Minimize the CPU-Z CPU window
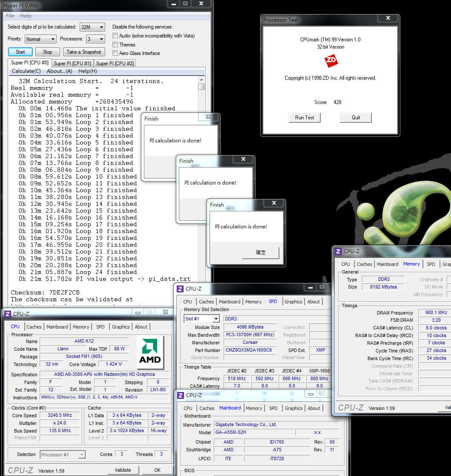Viewport: 451px width, 476px height. (x=138, y=312)
